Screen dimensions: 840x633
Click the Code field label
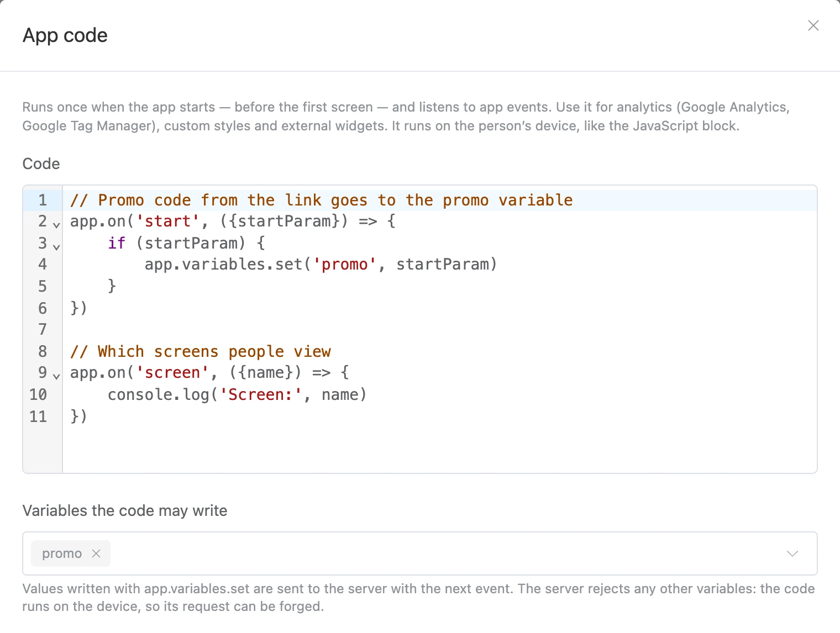click(41, 163)
